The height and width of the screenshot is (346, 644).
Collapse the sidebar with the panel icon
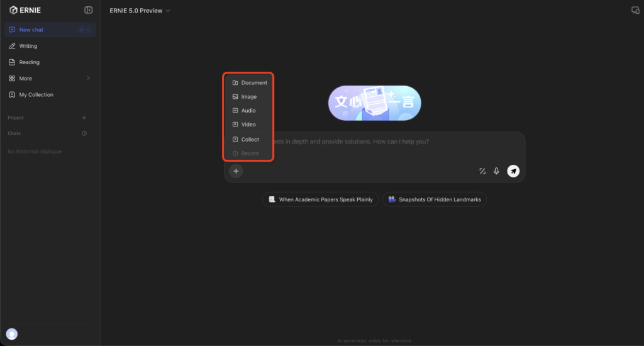(x=88, y=10)
